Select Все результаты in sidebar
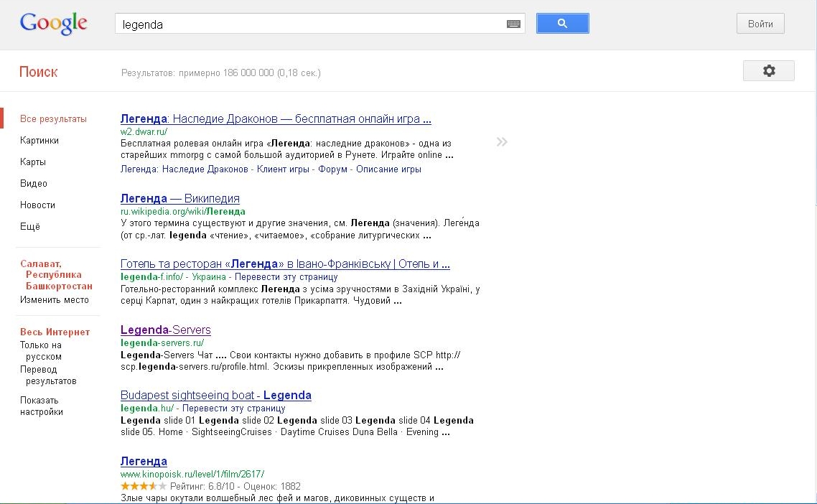Viewport: 817px width, 504px height. click(53, 119)
